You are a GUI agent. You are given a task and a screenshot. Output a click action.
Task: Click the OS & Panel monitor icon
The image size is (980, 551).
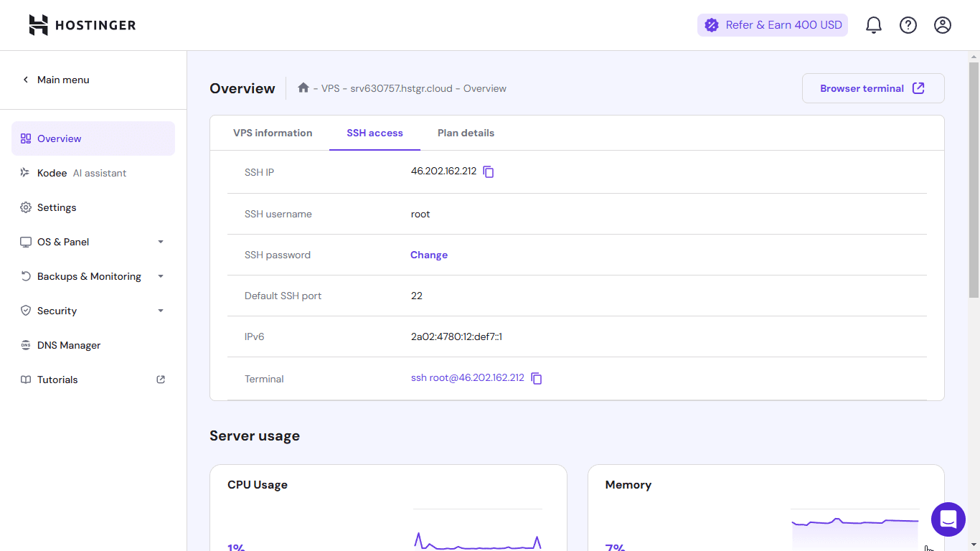point(26,242)
